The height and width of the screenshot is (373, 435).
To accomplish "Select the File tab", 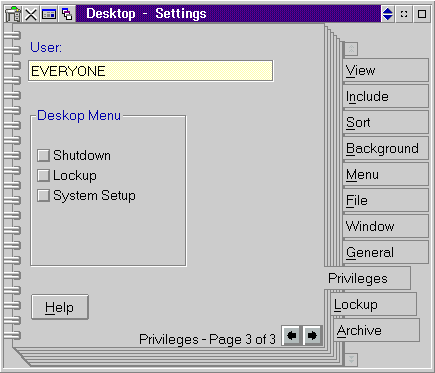I will pyautogui.click(x=385, y=200).
